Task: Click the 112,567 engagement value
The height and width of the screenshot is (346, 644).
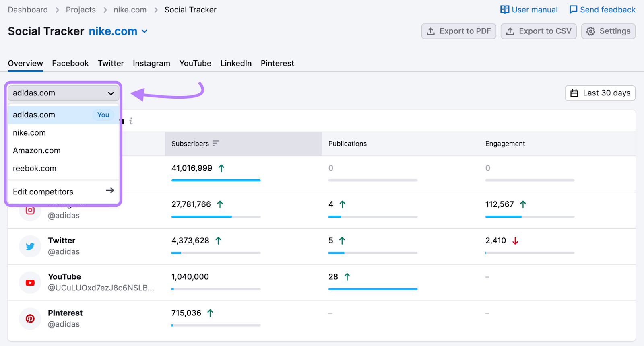Action: [x=500, y=204]
